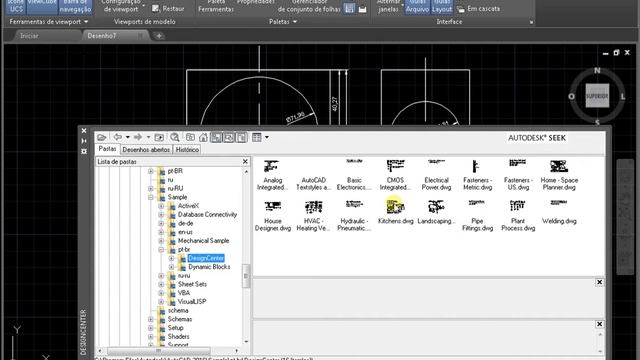
Task: Open the Views dropdown arrow
Action: pos(267,138)
